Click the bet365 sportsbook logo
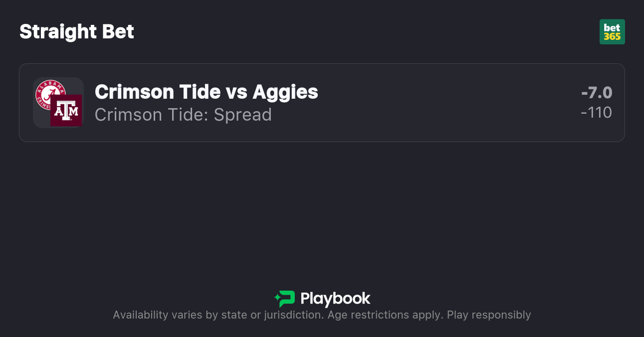Screen dimensions: 644x337 (x=612, y=32)
